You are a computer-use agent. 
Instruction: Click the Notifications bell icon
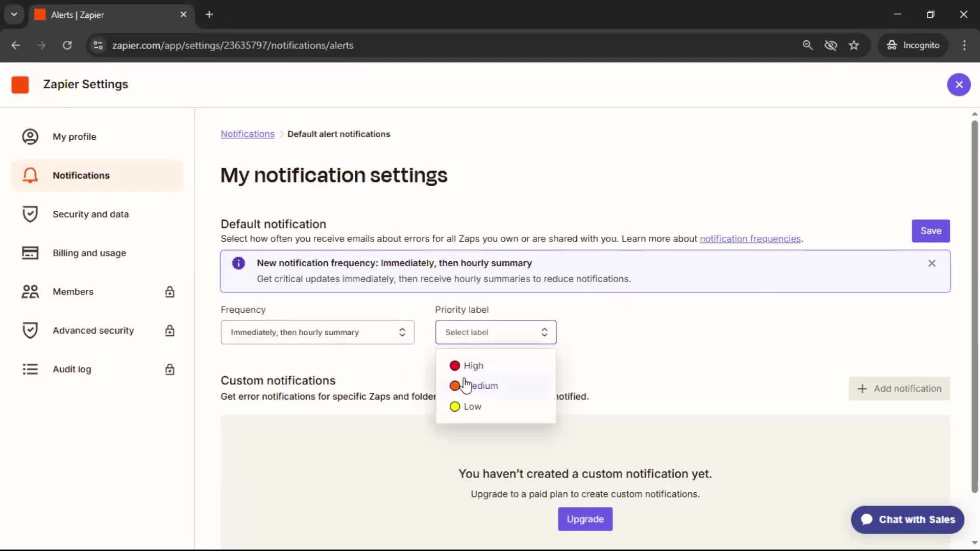tap(30, 176)
